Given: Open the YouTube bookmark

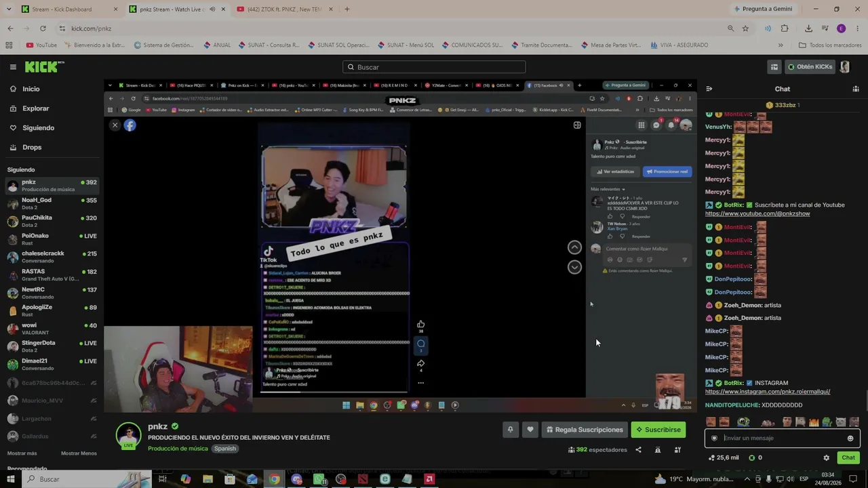Looking at the screenshot, I should (41, 45).
